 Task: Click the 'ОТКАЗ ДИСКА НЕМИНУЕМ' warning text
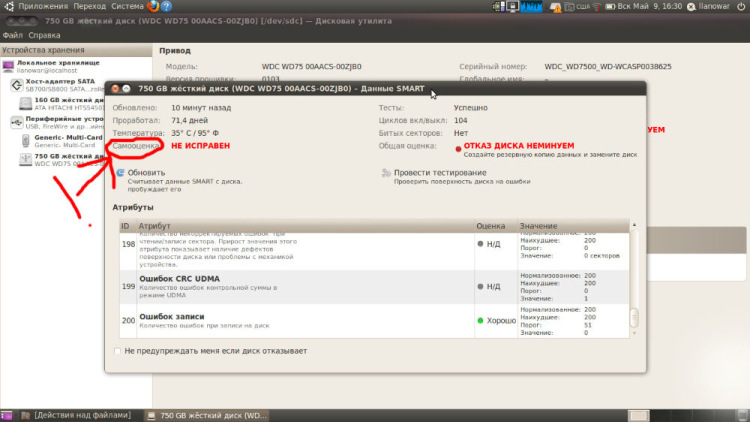click(x=519, y=146)
